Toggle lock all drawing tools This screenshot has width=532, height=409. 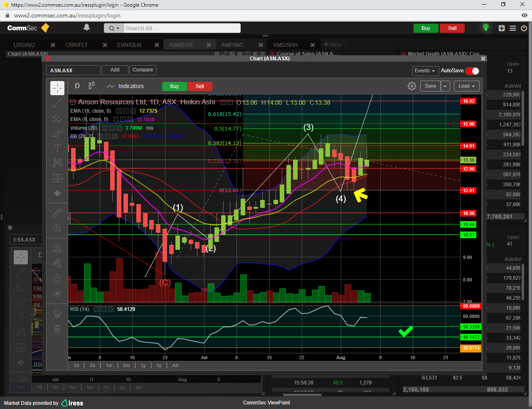pos(57,278)
